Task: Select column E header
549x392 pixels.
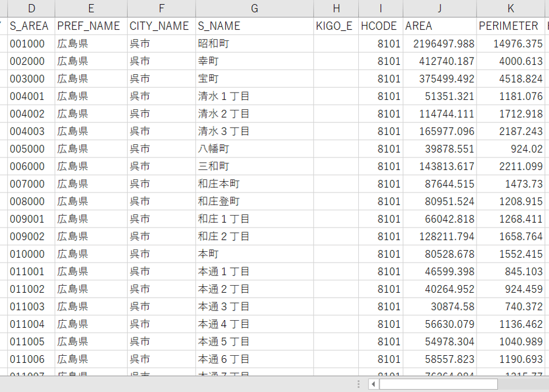Action: click(x=91, y=8)
